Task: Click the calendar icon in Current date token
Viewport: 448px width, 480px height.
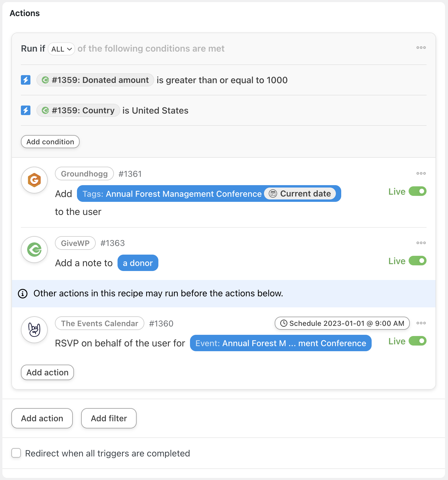Action: click(273, 194)
